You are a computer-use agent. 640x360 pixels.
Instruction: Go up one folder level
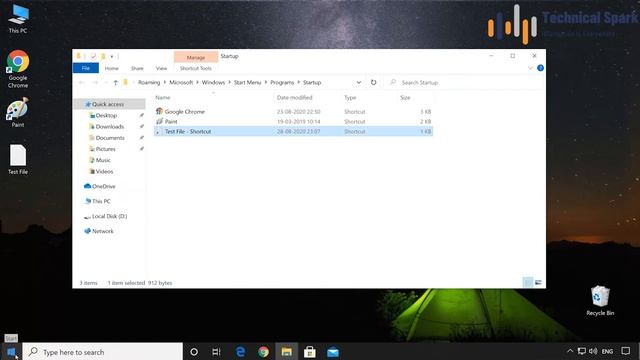pyautogui.click(x=116, y=82)
